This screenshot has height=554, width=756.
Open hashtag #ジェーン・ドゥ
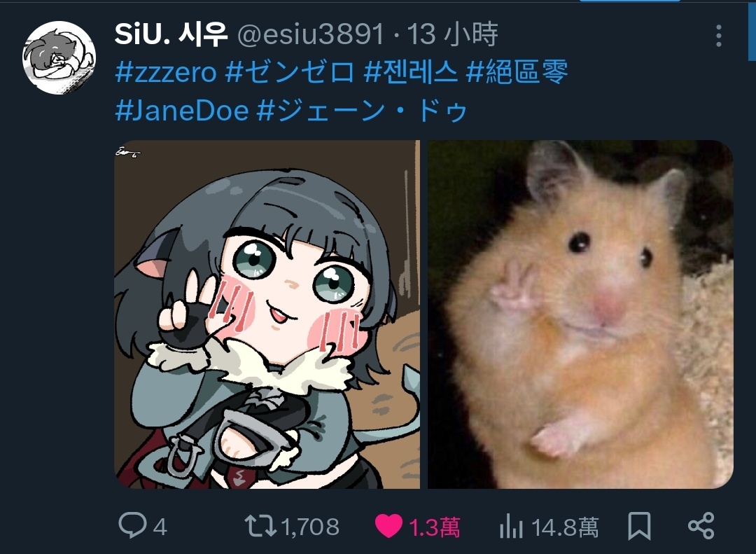click(362, 111)
